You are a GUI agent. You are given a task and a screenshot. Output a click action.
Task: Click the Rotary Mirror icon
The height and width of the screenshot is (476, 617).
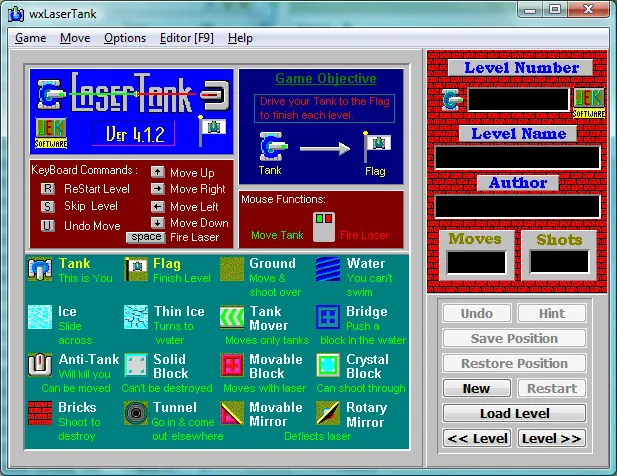pos(328,413)
